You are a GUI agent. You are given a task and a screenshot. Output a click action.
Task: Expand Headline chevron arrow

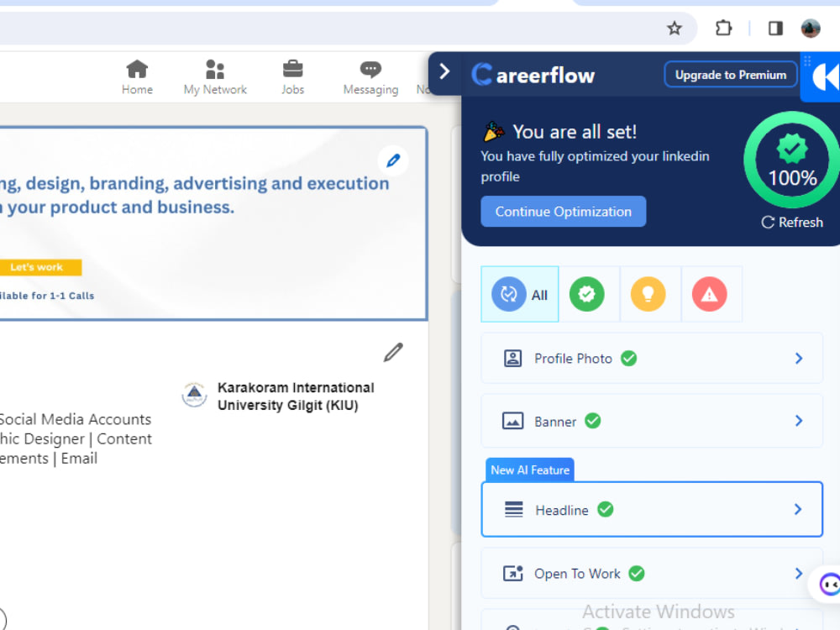point(798,510)
